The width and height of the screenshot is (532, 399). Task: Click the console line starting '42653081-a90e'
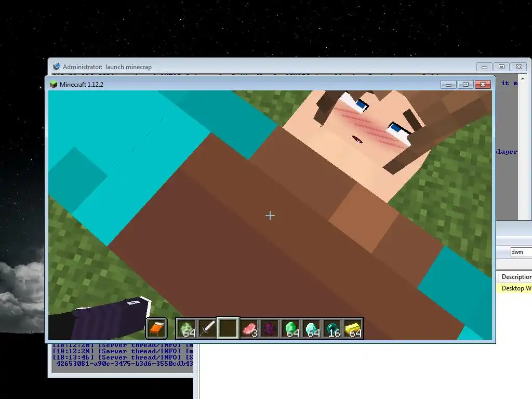pos(124,363)
